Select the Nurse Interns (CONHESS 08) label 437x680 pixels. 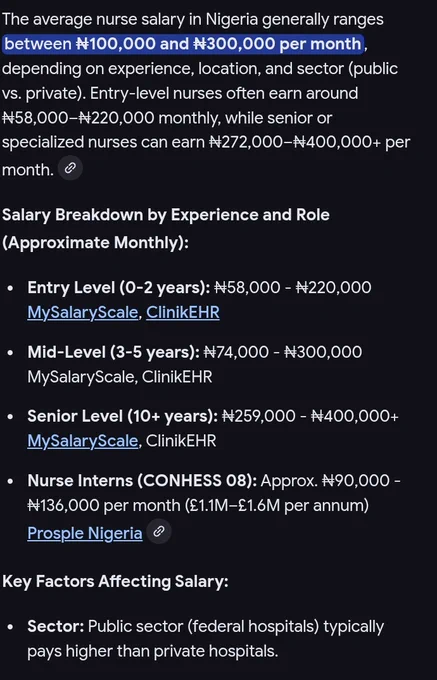[x=142, y=480]
